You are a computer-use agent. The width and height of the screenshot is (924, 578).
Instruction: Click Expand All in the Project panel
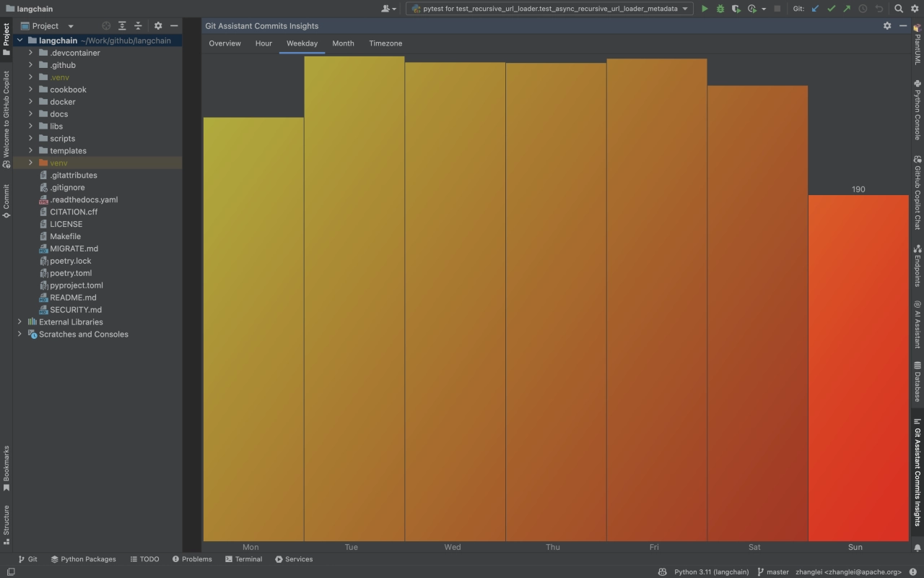(122, 26)
